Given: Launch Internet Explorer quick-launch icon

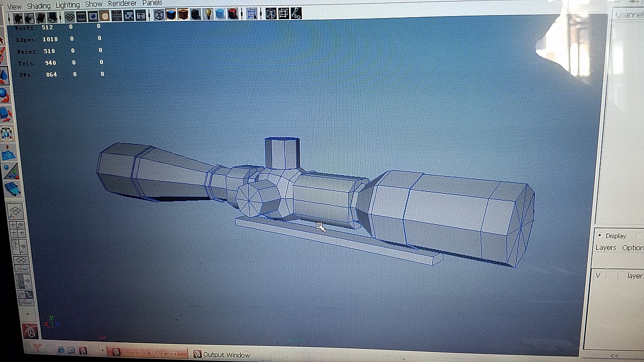Looking at the screenshot, I should click(x=61, y=350).
